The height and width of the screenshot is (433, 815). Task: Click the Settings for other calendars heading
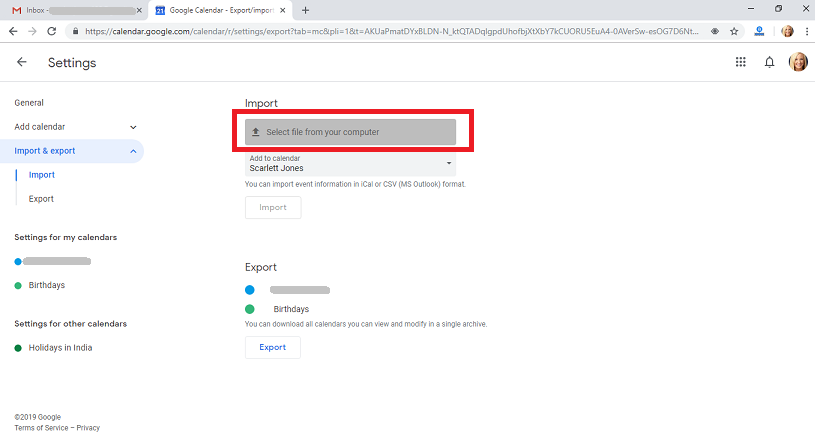(x=71, y=323)
